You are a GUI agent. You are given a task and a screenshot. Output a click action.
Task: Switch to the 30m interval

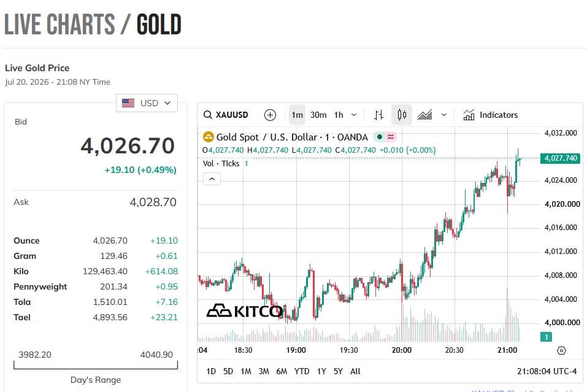[x=318, y=115]
